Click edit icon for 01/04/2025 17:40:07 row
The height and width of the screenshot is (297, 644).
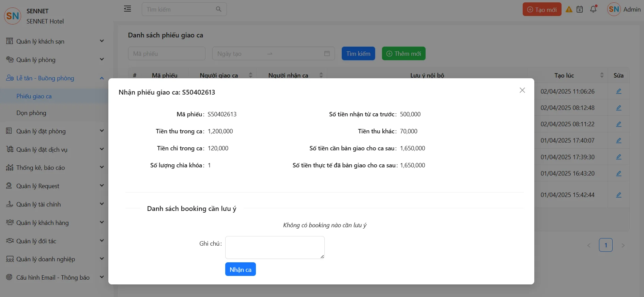point(618,141)
